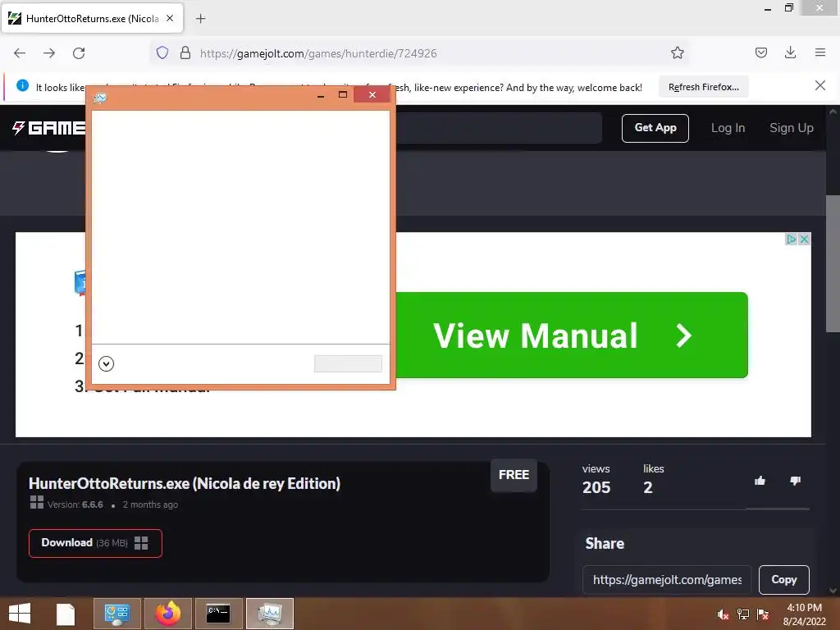Click the likes count 2

coord(648,487)
